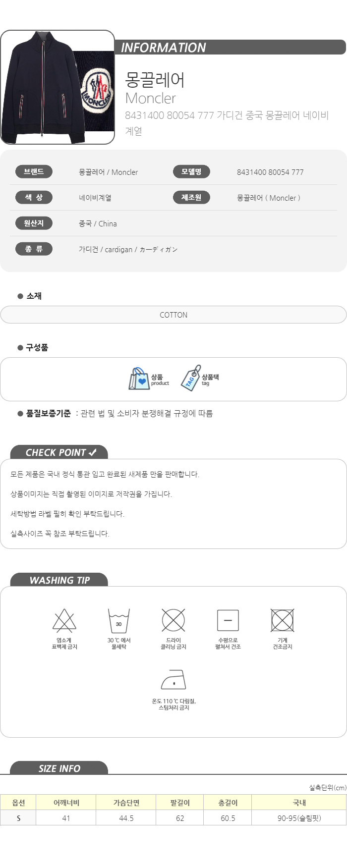Click the no dry cleaning icon
The image size is (347, 868).
tap(173, 620)
